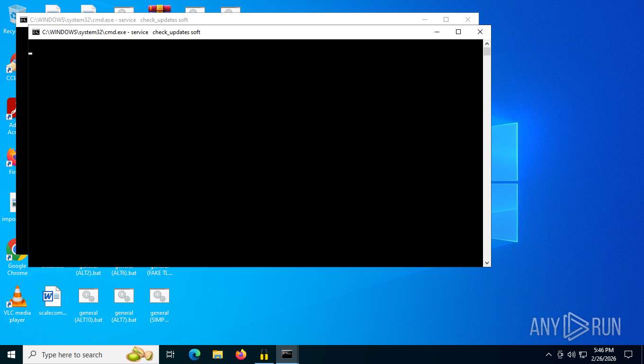Launch Firefox from the taskbar
Image resolution: width=644 pixels, height=364 pixels.
pyautogui.click(x=241, y=355)
